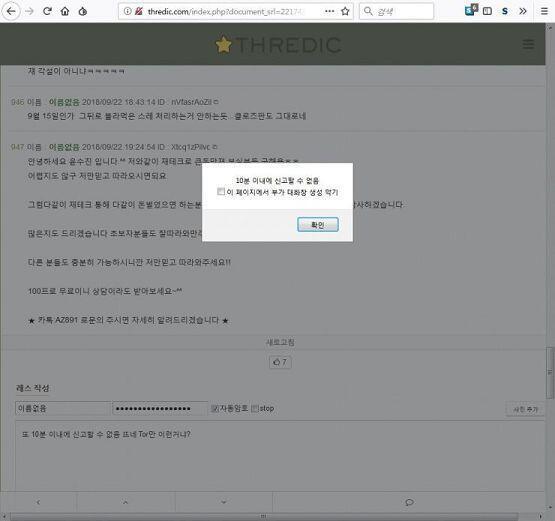Open the Thredic site hamburger menu
Viewport: 555px width, 521px height.
point(528,45)
